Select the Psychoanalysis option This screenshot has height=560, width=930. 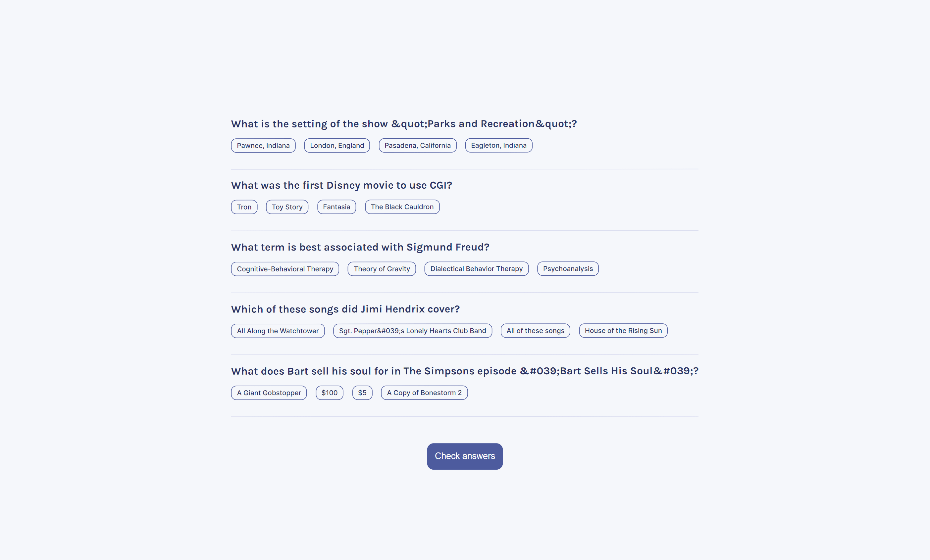point(568,269)
